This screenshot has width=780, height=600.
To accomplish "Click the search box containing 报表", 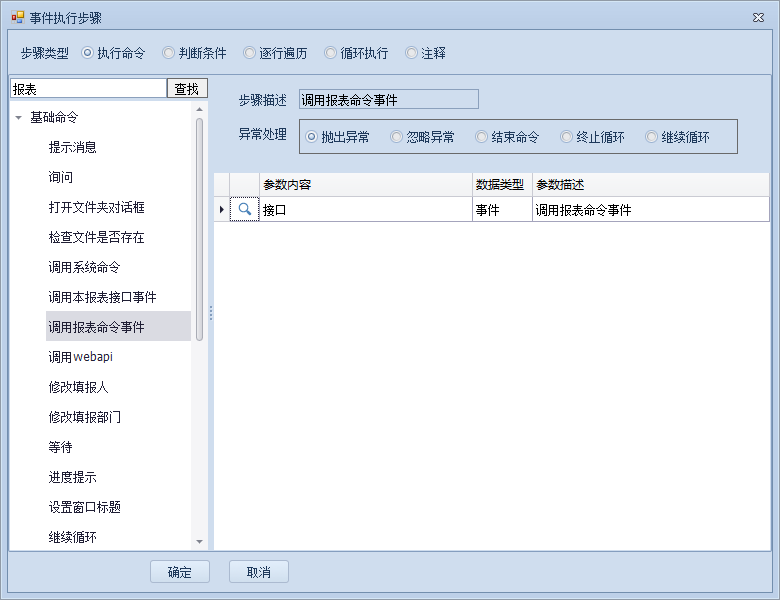I will coord(87,89).
